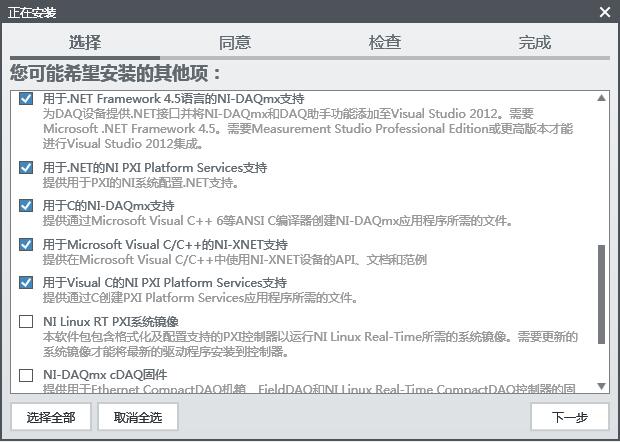Uncheck the Microsoft Visual C/C++ NI-XNET support checkbox

tap(26, 244)
